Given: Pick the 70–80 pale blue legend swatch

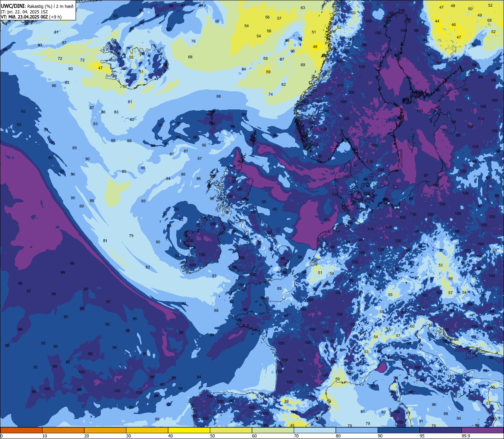Looking at the screenshot, I should click(315, 430).
